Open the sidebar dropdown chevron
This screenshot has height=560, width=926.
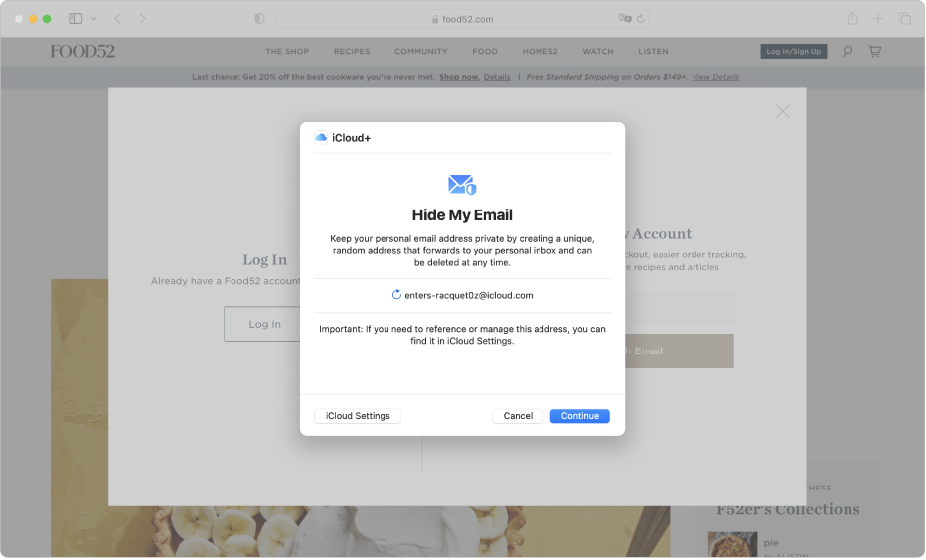point(93,19)
